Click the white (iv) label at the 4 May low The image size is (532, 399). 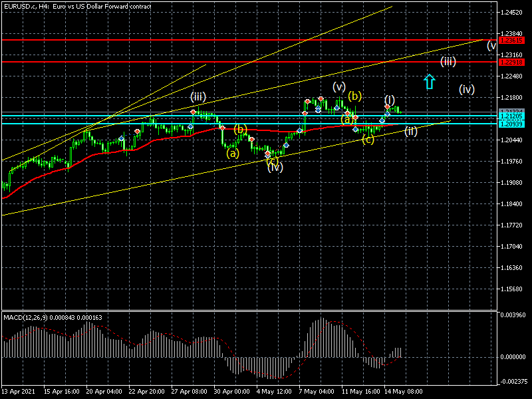pos(275,167)
